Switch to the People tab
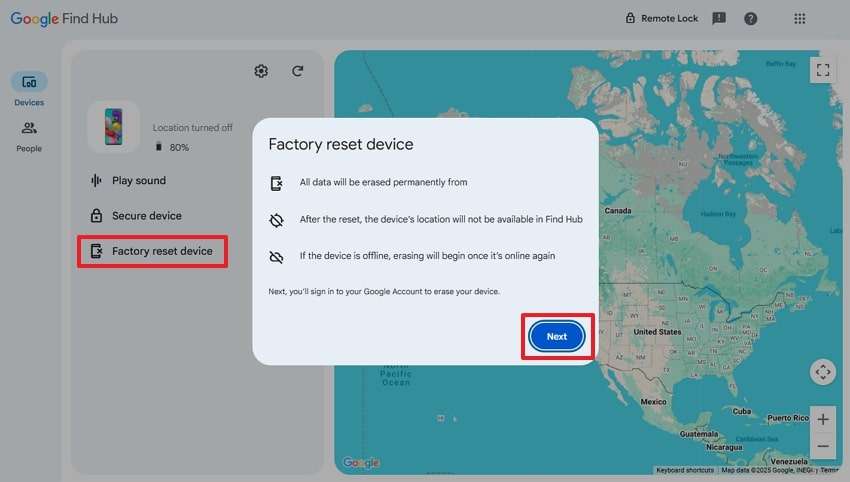Screen dimensions: 850x482 [x=29, y=137]
